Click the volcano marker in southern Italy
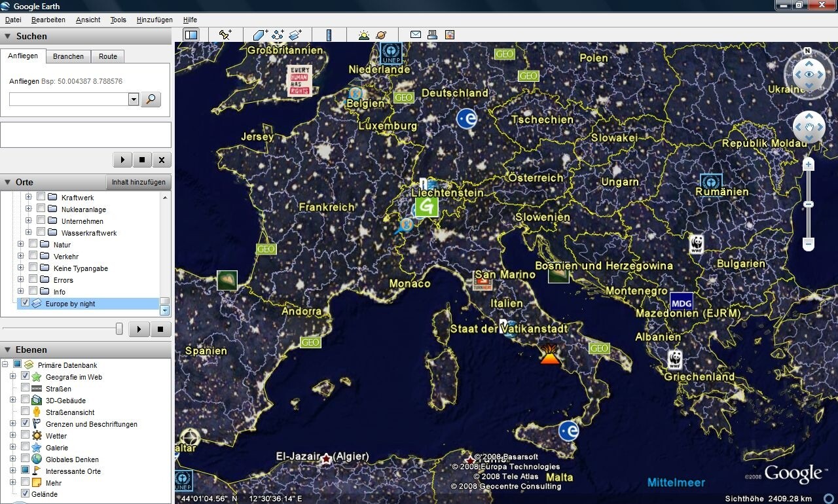This screenshot has width=838, height=504. [x=549, y=353]
